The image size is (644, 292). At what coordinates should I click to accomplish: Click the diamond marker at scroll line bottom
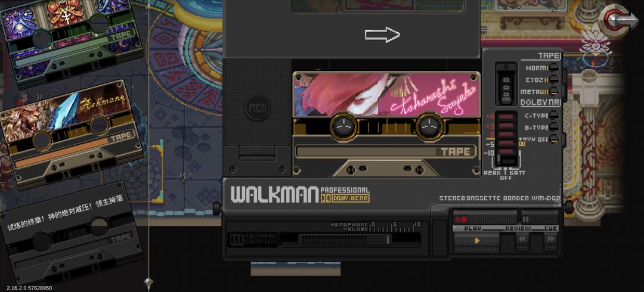148,282
